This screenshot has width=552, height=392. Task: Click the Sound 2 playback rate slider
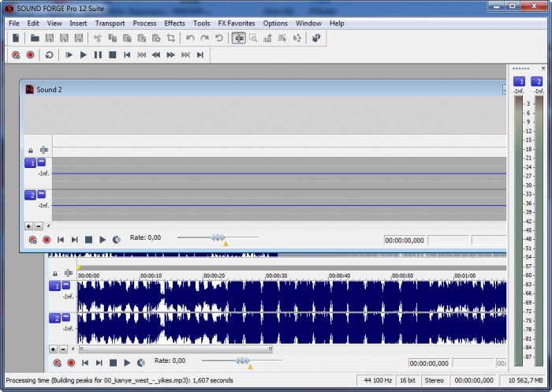click(218, 237)
